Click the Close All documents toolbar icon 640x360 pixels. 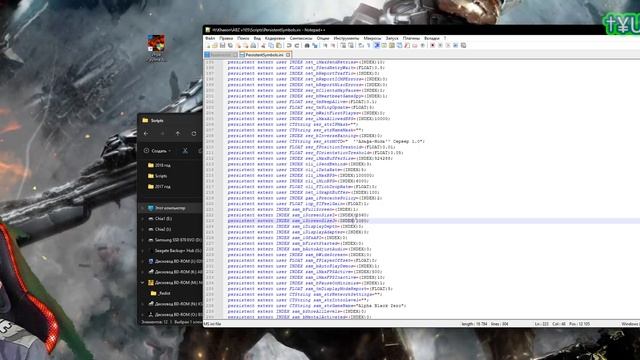click(x=246, y=45)
